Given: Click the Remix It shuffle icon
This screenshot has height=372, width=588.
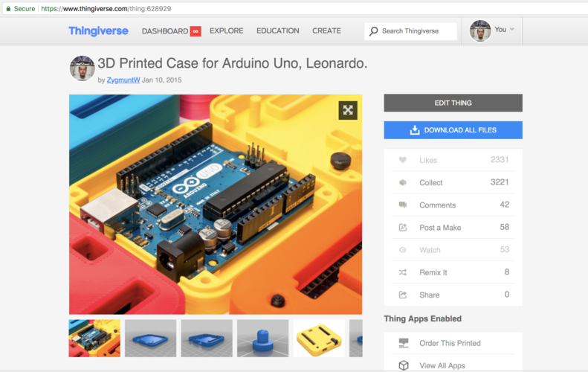Looking at the screenshot, I should [x=402, y=272].
